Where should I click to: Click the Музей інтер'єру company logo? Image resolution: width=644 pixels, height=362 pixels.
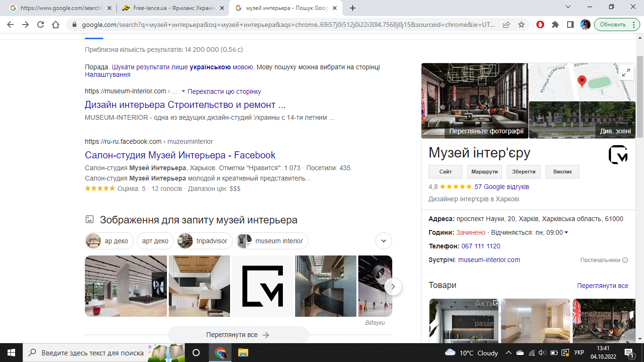tap(618, 155)
